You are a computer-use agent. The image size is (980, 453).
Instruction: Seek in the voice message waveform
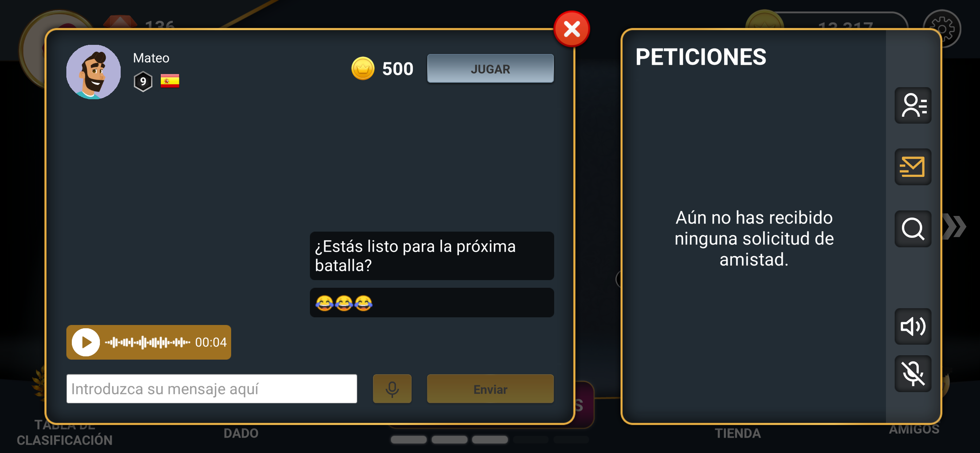pos(148,342)
